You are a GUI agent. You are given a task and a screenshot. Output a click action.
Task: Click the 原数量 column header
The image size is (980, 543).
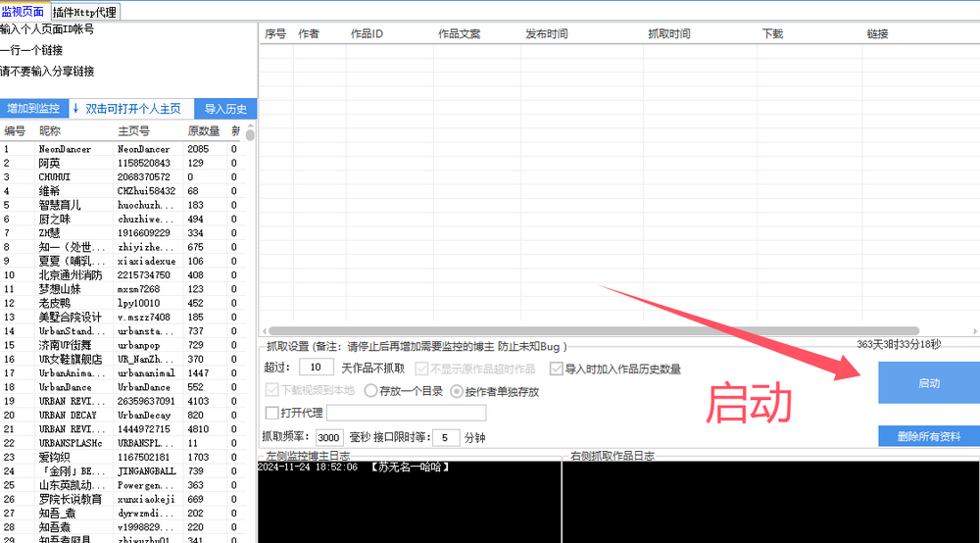tap(204, 131)
